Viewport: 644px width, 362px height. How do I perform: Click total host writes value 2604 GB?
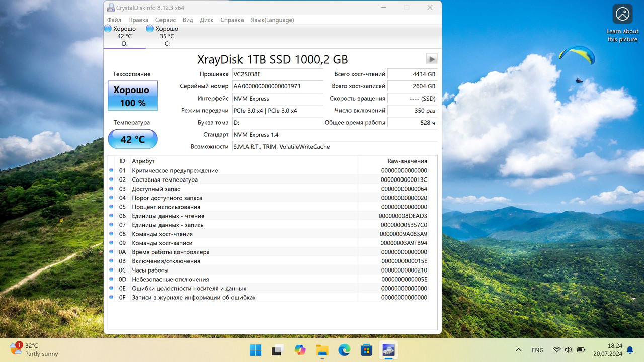(413, 86)
